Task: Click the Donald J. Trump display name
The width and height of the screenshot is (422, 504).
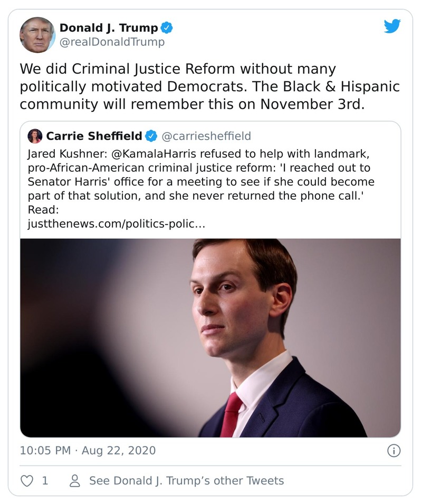Action: 109,28
